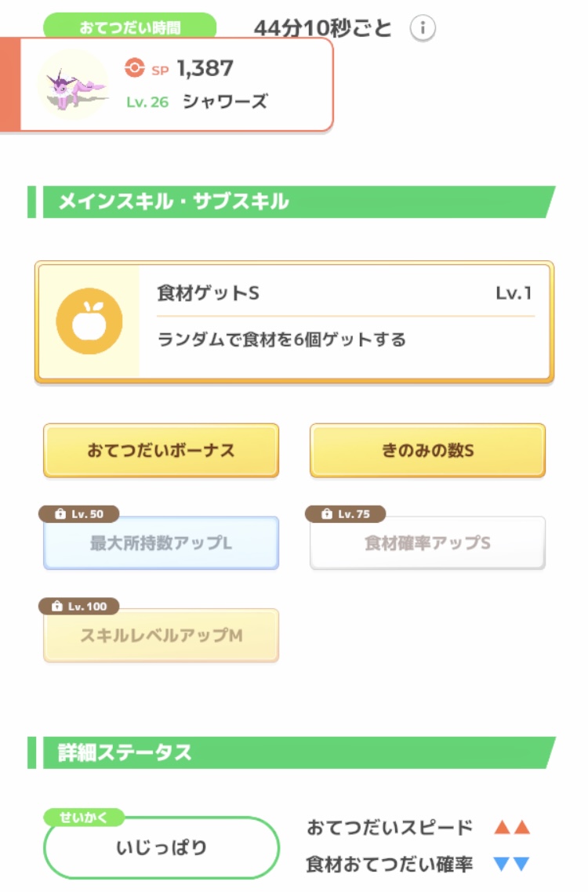Image resolution: width=588 pixels, height=892 pixels.
Task: Tap the info icon beside helping time
Action: point(423,29)
